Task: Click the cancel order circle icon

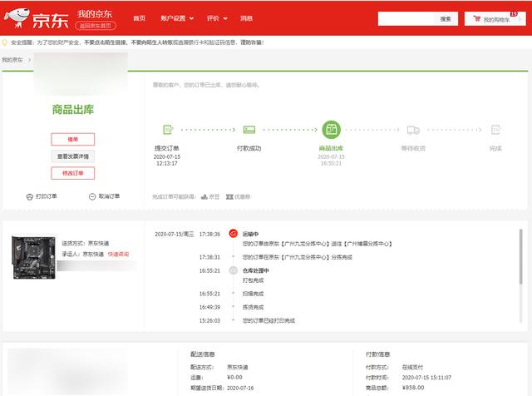Action: pyautogui.click(x=92, y=196)
